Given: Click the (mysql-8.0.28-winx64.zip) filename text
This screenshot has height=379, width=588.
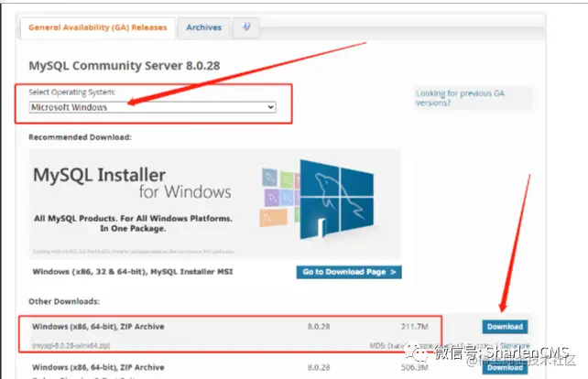Looking at the screenshot, I should 71,346.
